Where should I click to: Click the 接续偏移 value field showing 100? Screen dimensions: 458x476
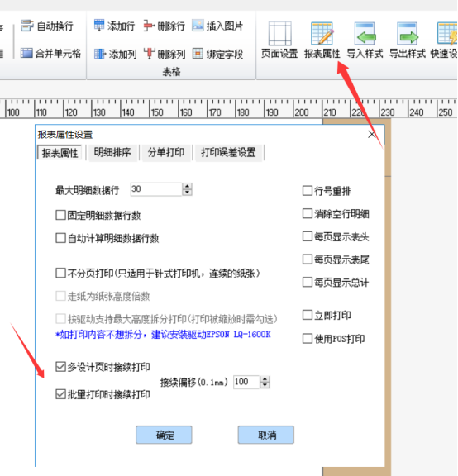tap(246, 382)
